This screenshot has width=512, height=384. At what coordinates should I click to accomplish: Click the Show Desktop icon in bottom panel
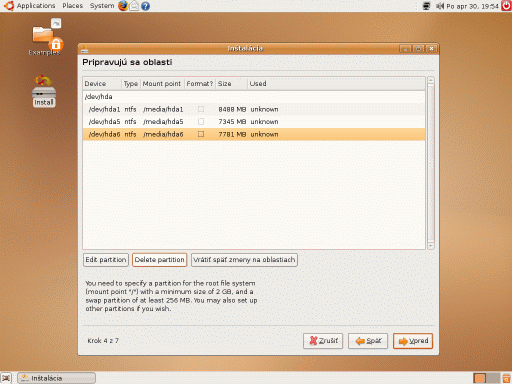[6, 378]
